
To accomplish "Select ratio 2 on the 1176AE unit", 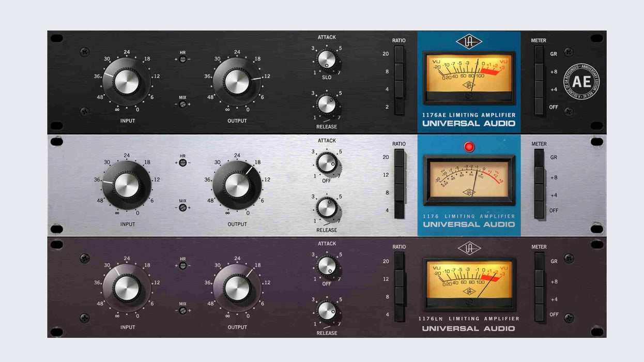I will pyautogui.click(x=399, y=107).
